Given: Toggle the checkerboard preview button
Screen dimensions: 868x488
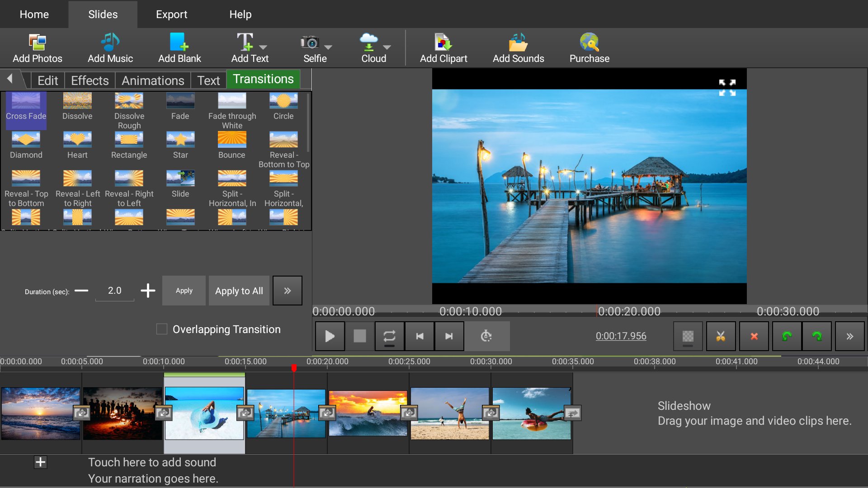Looking at the screenshot, I should pyautogui.click(x=688, y=336).
